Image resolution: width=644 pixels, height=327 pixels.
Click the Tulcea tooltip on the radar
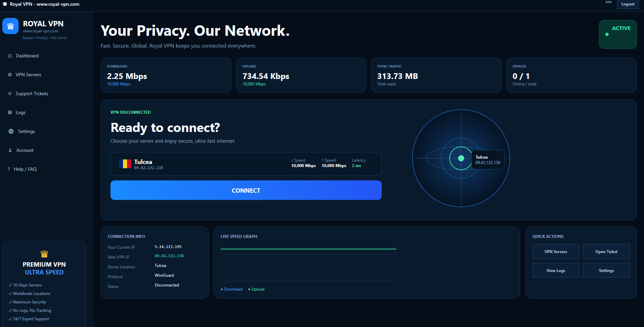click(488, 160)
